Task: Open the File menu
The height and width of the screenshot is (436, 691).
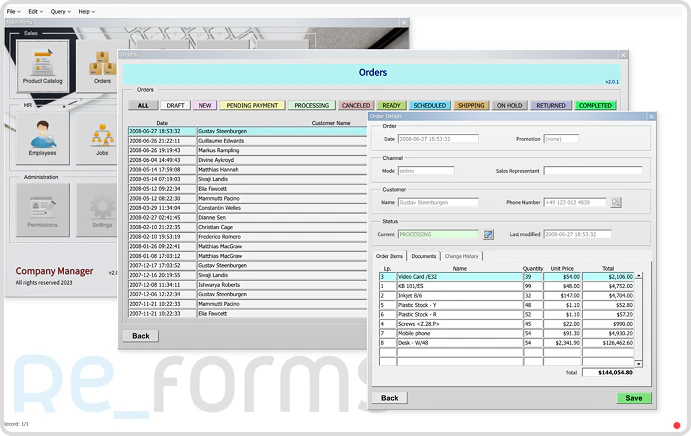Action: pyautogui.click(x=13, y=11)
